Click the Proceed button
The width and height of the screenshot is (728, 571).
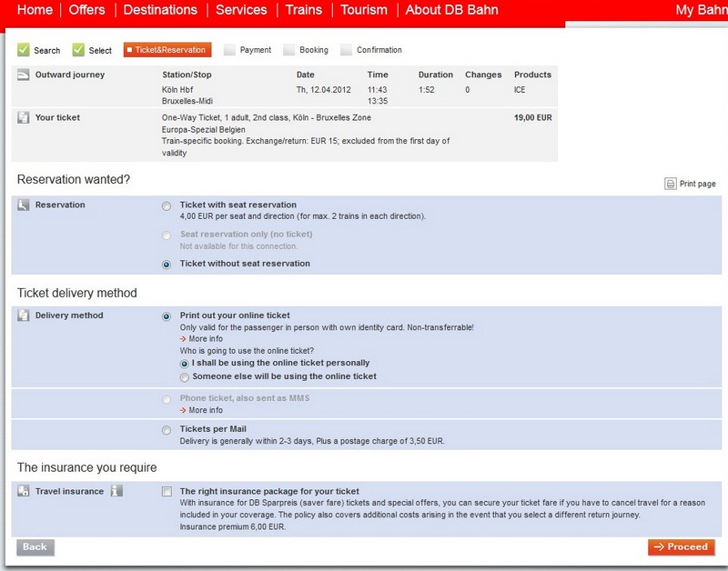click(681, 546)
